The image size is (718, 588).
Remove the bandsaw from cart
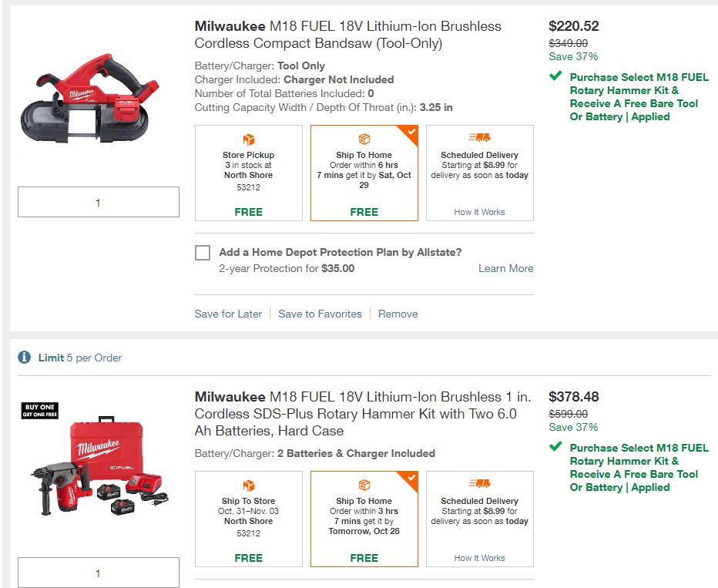point(398,314)
